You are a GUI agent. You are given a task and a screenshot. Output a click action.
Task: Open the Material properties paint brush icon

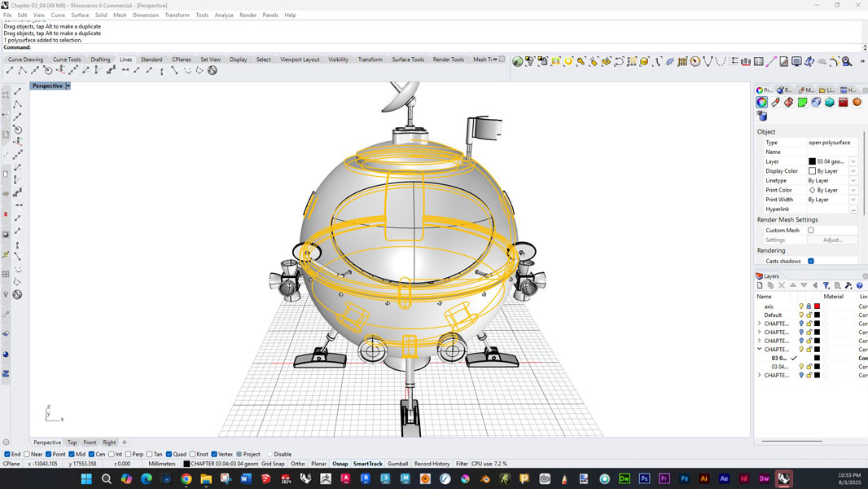click(775, 103)
